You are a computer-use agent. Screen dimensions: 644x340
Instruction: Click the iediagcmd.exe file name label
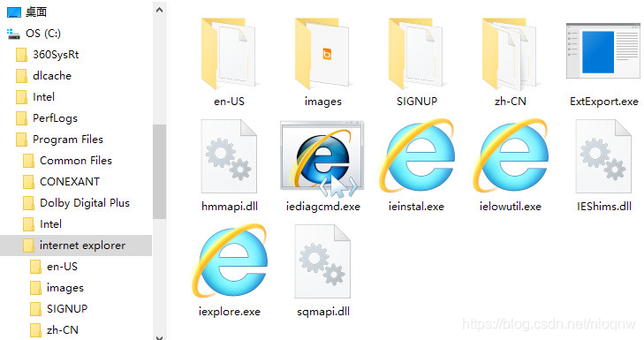[x=322, y=207]
